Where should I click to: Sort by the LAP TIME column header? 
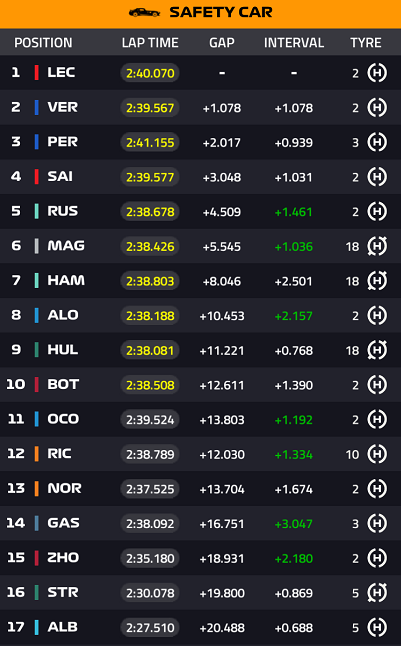150,42
